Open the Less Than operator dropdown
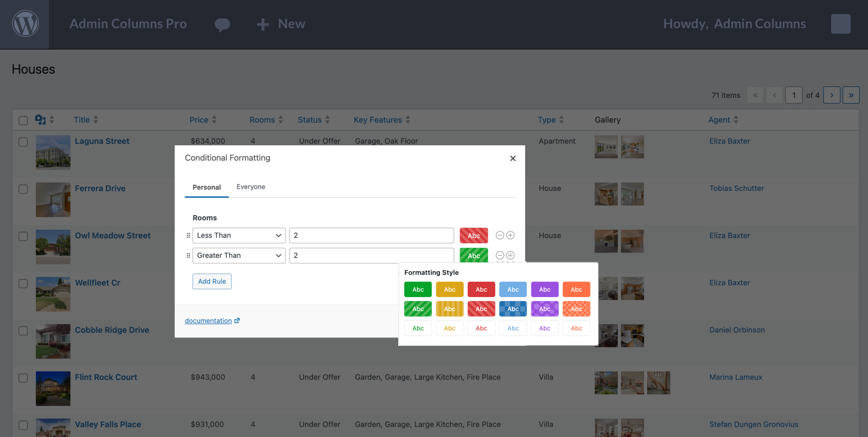 coord(239,235)
